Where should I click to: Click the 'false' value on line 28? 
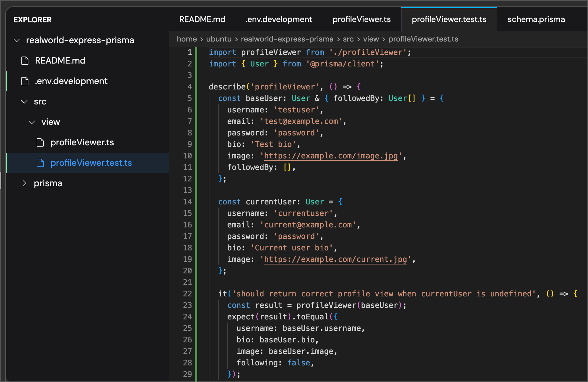[299, 363]
